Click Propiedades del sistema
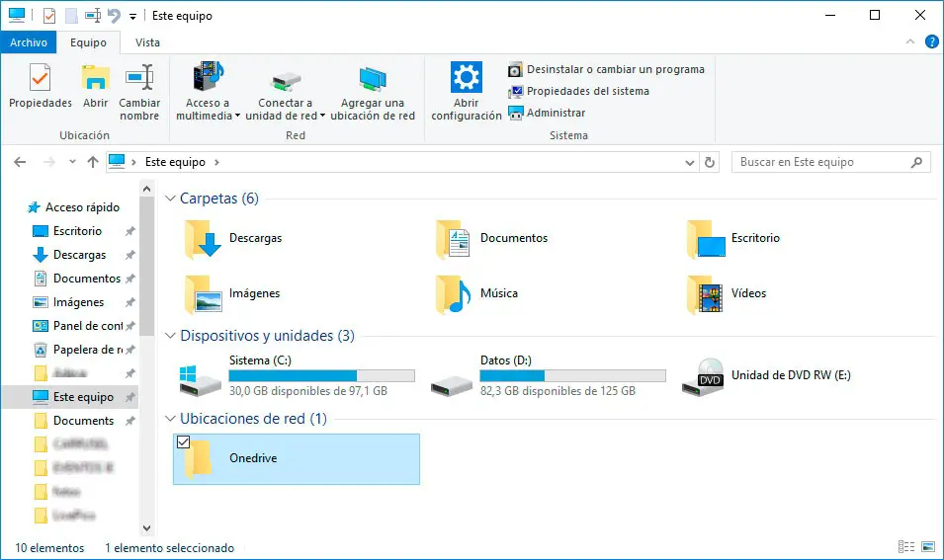Viewport: 944px width, 560px height. pyautogui.click(x=578, y=91)
